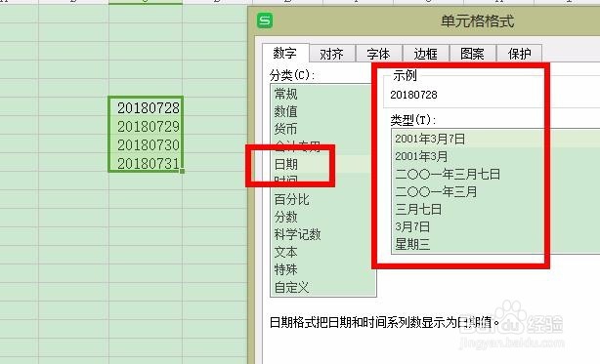Select 常规 in the category list
This screenshot has height=364, width=600.
tap(286, 94)
